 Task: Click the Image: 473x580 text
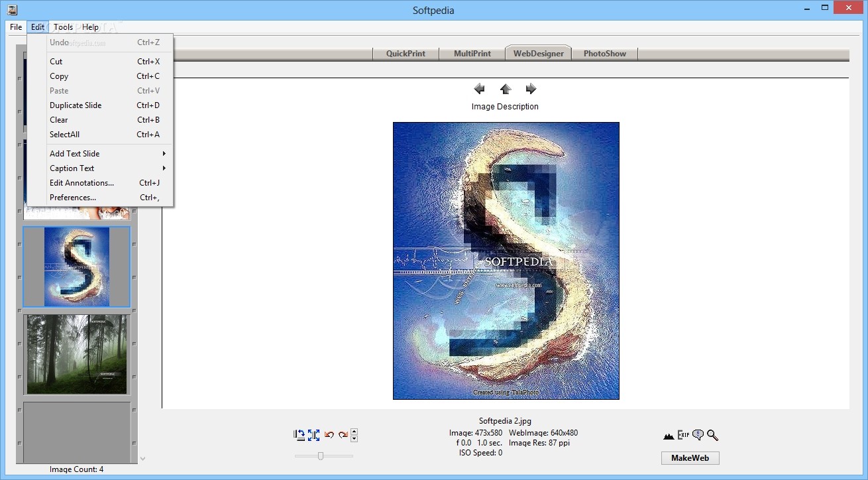476,433
